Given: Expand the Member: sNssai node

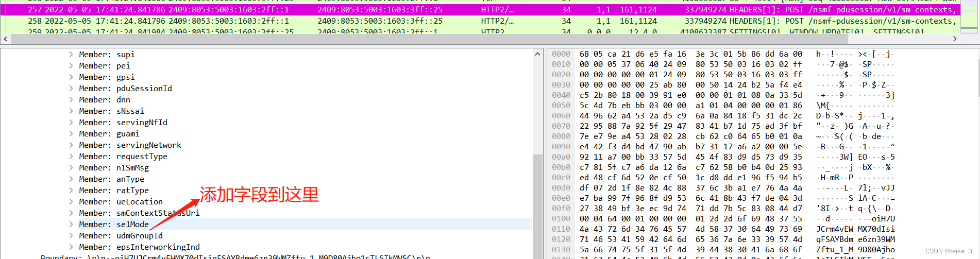Looking at the screenshot, I should point(71,111).
